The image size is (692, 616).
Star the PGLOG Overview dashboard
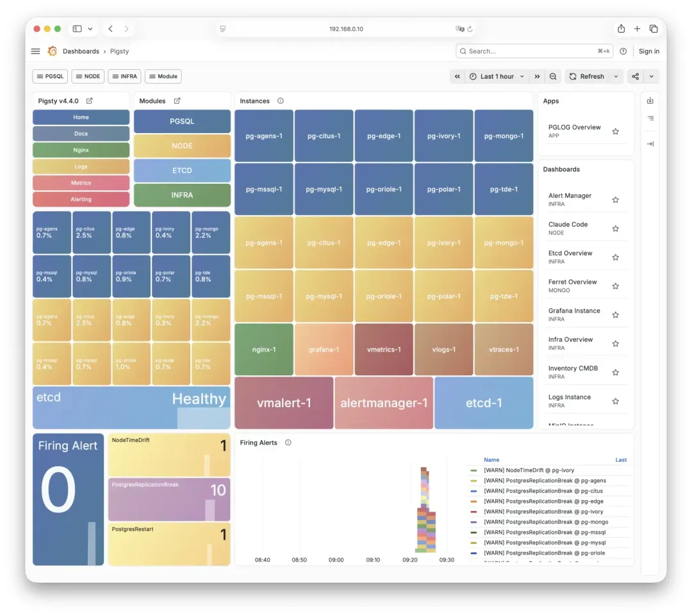coord(616,131)
